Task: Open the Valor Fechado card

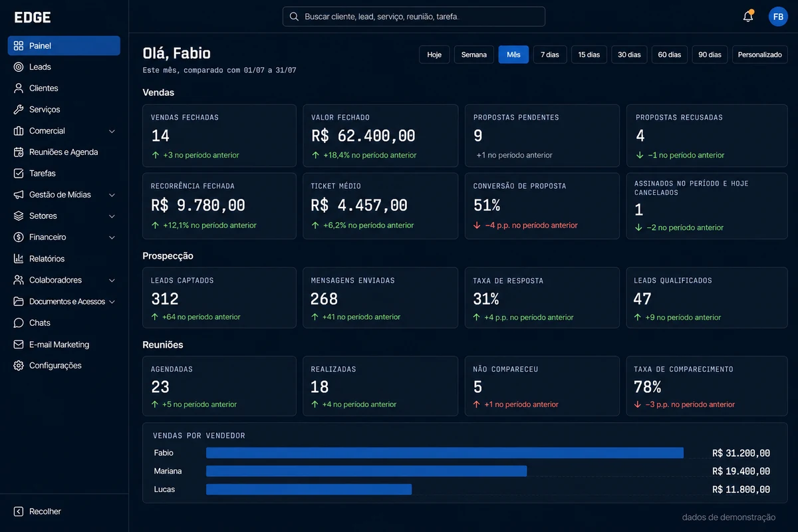Action: [x=380, y=136]
